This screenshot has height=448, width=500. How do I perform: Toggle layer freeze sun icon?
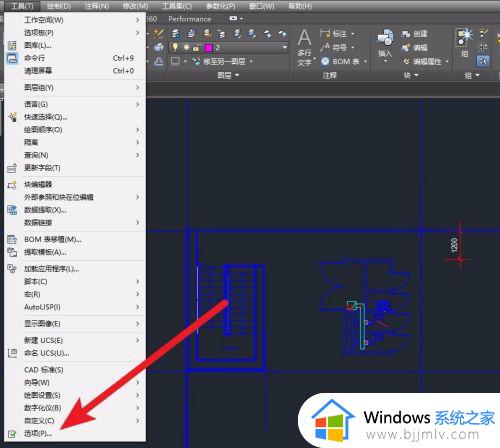(186, 47)
